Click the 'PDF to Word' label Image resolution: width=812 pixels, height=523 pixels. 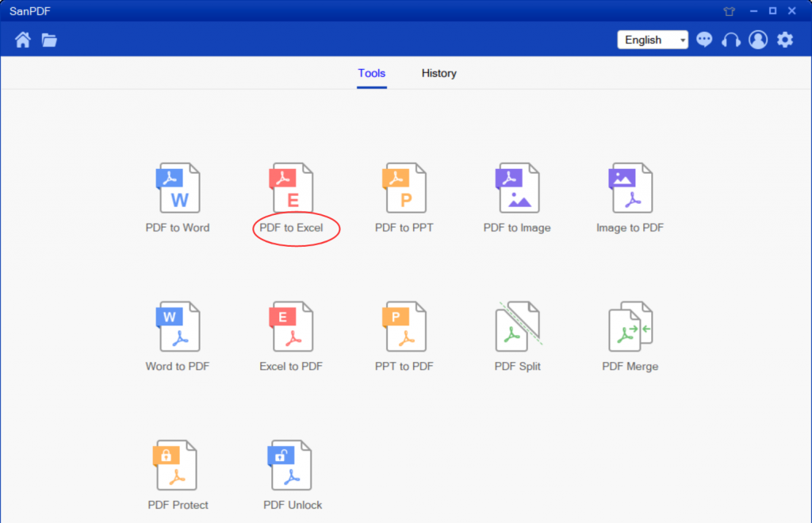point(178,228)
